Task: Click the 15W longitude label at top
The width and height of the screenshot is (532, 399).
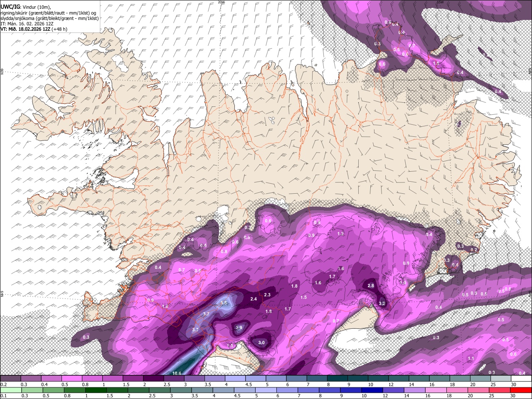Action: (440, 2)
